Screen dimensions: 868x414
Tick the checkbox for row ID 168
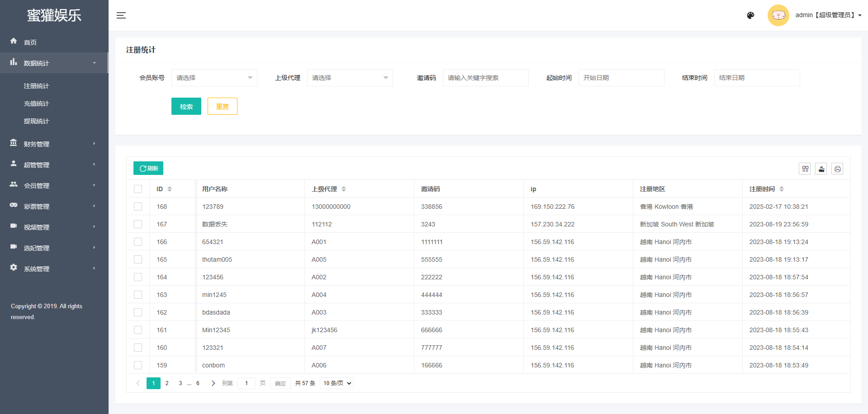[x=138, y=207]
